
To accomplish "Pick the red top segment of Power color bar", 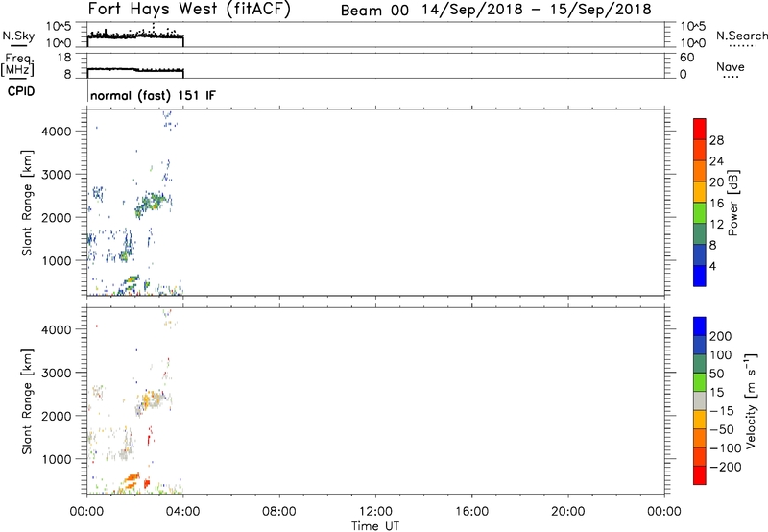I will 700,129.
